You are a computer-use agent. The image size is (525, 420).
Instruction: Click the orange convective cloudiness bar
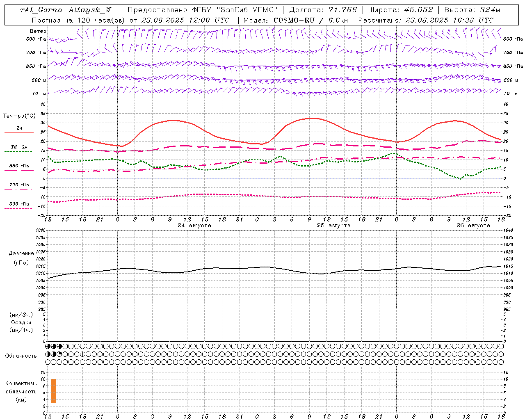coord(53,391)
